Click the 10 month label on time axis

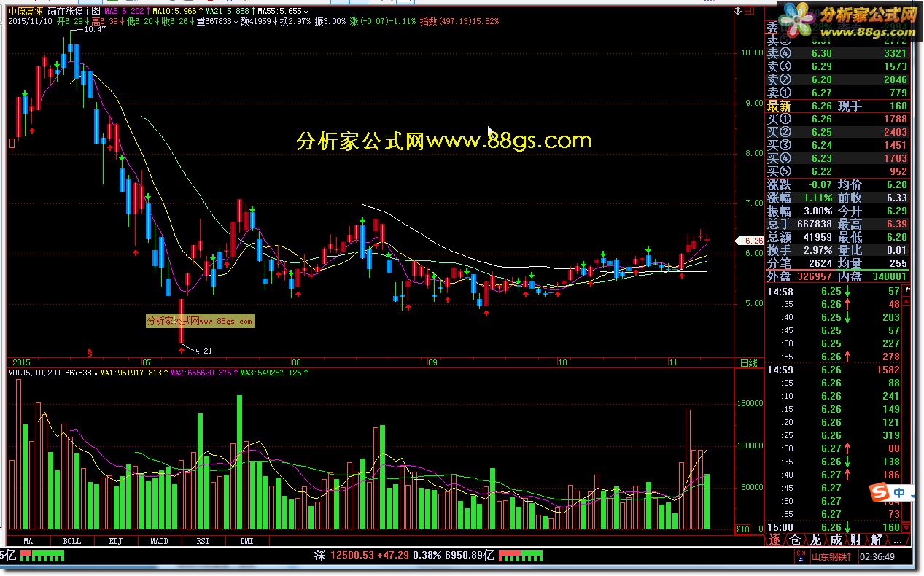tap(562, 362)
